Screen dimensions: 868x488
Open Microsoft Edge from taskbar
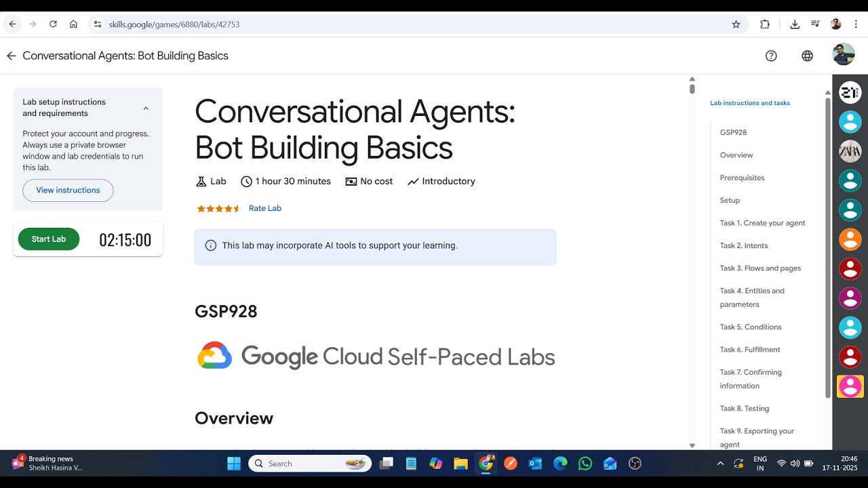coord(560,464)
